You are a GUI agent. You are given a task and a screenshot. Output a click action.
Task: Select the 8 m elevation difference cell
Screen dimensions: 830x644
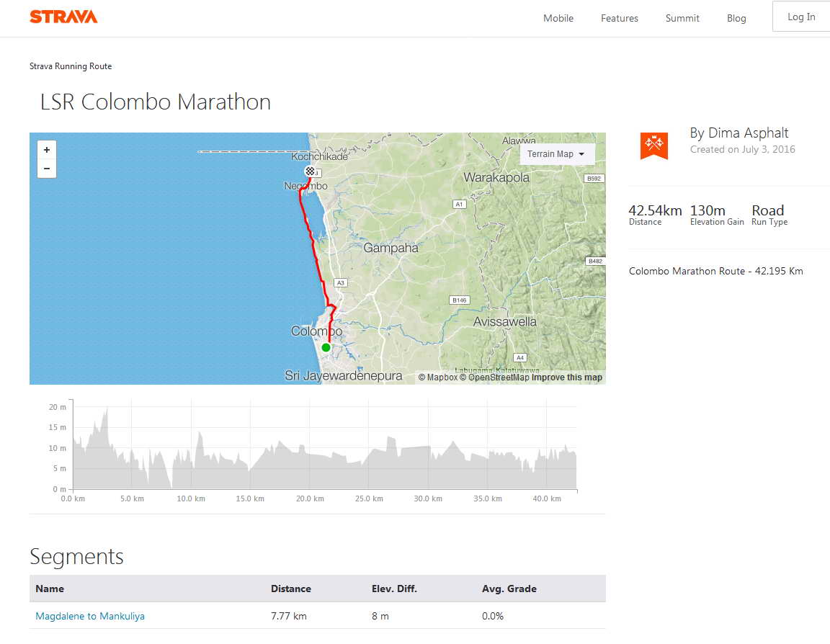coord(380,616)
